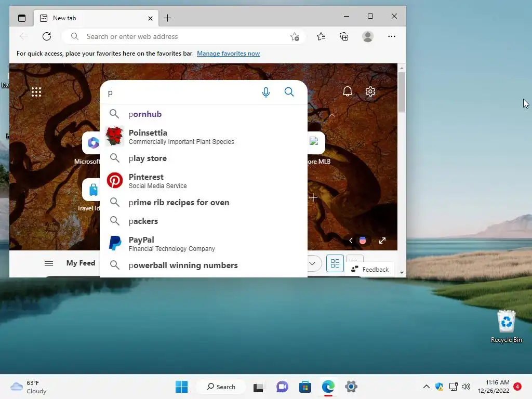Image resolution: width=532 pixels, height=399 pixels.
Task: Refresh the current page
Action: click(x=47, y=36)
